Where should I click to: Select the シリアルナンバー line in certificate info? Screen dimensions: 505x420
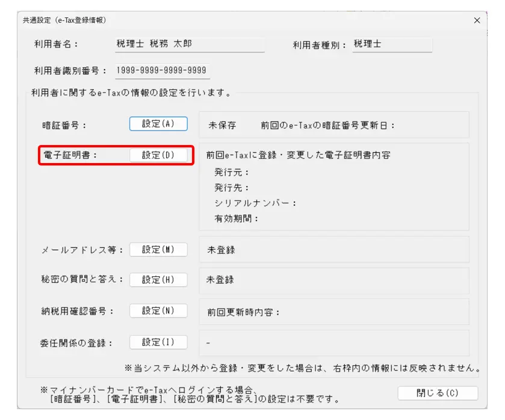click(x=256, y=203)
